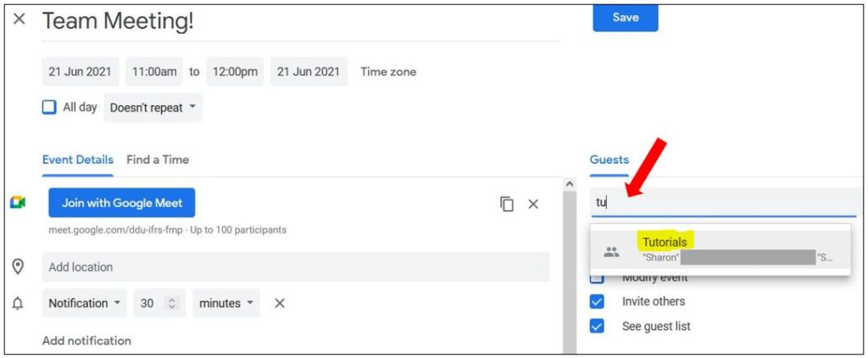Select the Tutorials group suggestion
This screenshot has height=358, width=868.
click(x=721, y=250)
